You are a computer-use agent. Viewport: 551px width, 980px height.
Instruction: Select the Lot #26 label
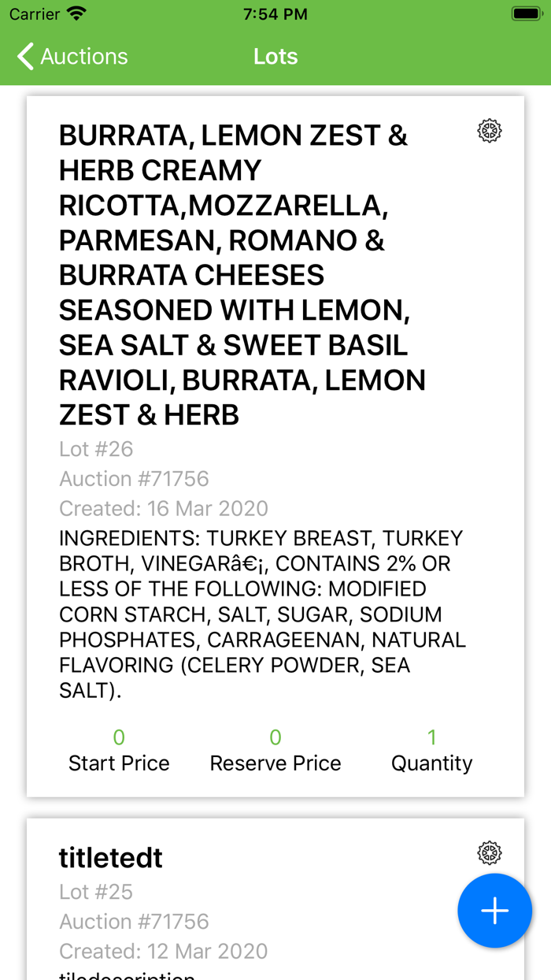96,449
